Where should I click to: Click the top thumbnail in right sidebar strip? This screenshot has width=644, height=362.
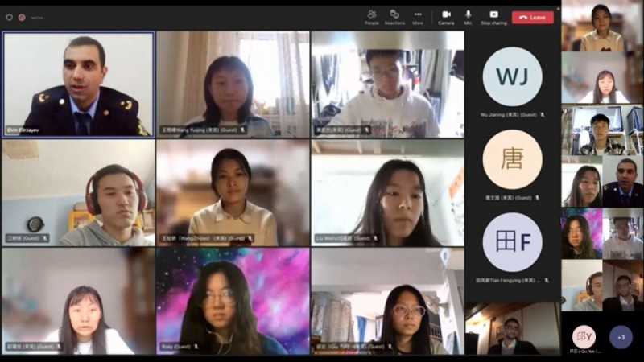coord(602,27)
